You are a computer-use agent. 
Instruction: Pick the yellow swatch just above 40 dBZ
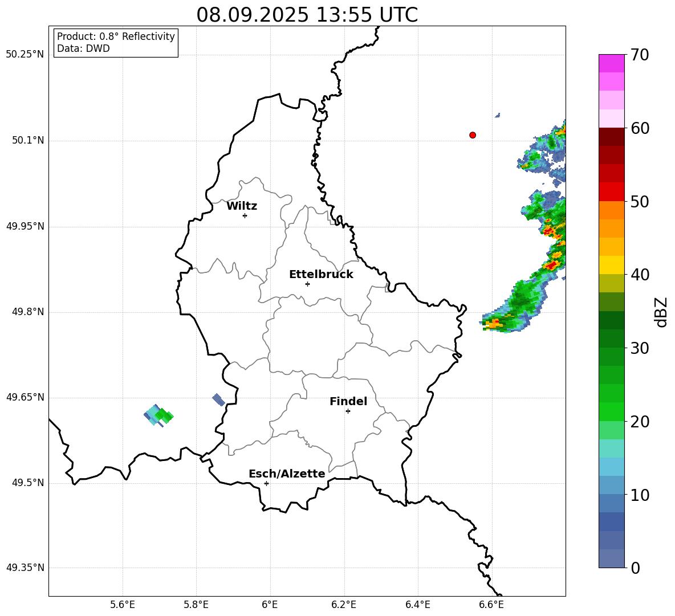(612, 264)
